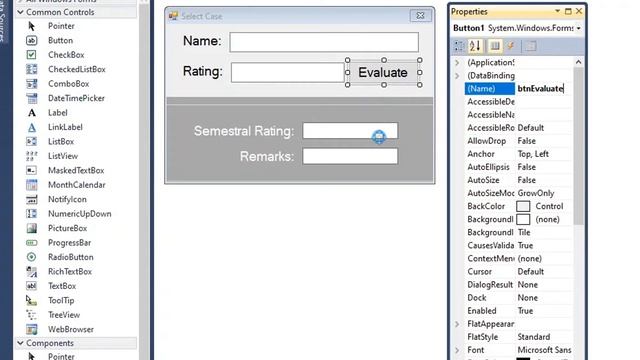Click the Semestral Rating text box
This screenshot has width=640, height=360.
pos(350,131)
